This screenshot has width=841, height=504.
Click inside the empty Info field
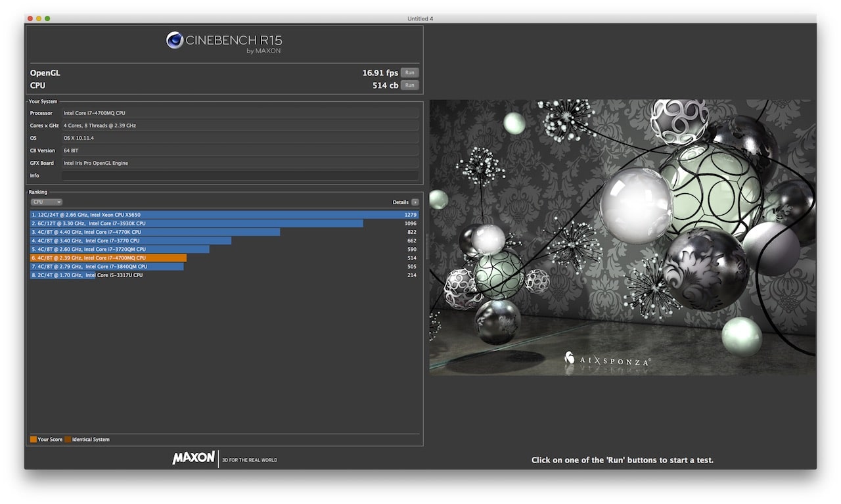tap(240, 175)
